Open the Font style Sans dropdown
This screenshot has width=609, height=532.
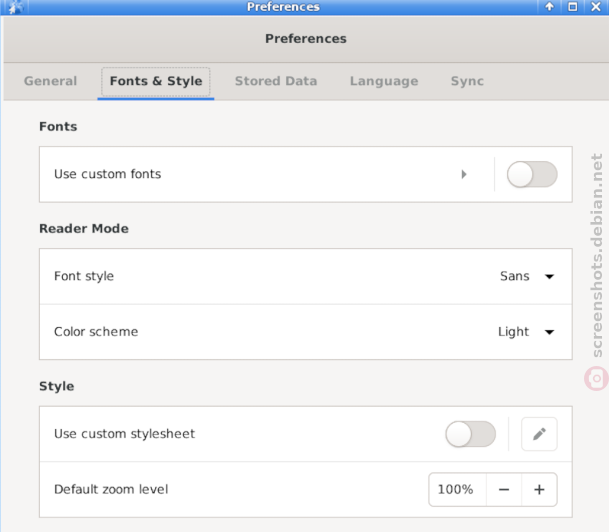pos(527,276)
